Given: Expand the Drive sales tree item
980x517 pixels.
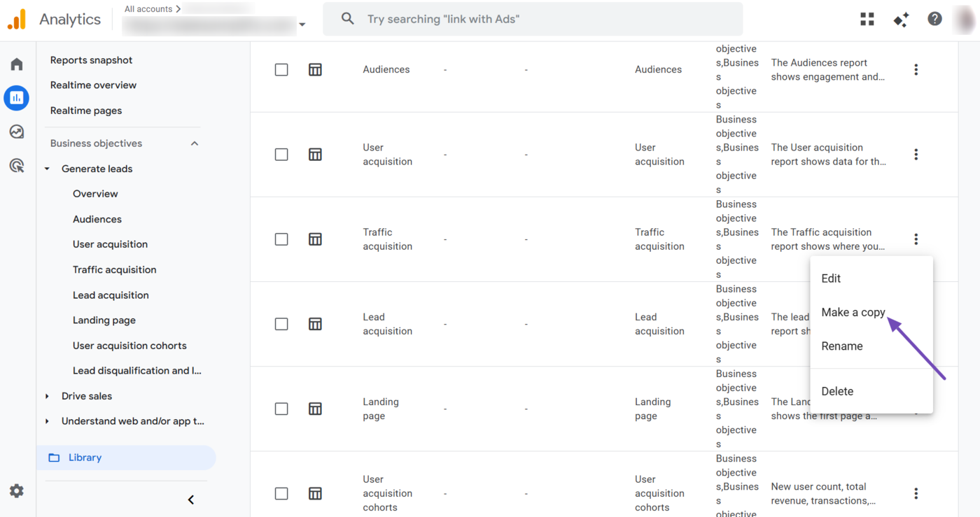Looking at the screenshot, I should click(47, 396).
